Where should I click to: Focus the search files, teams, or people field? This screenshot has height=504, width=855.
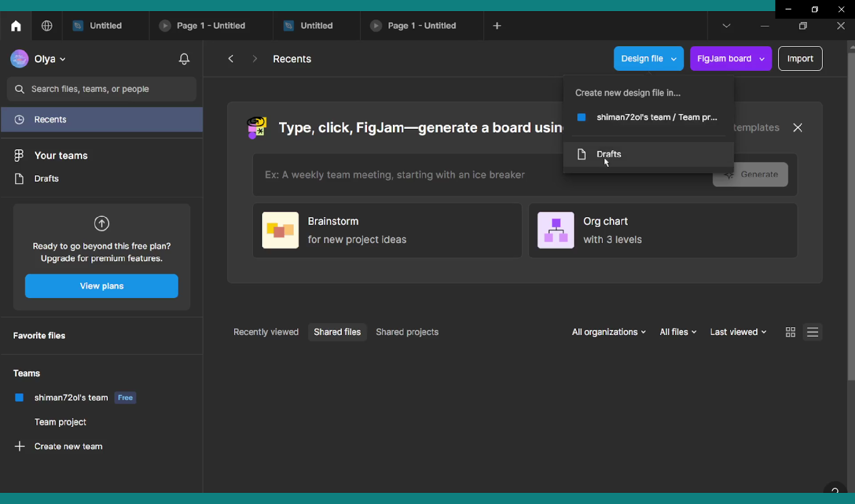102,89
